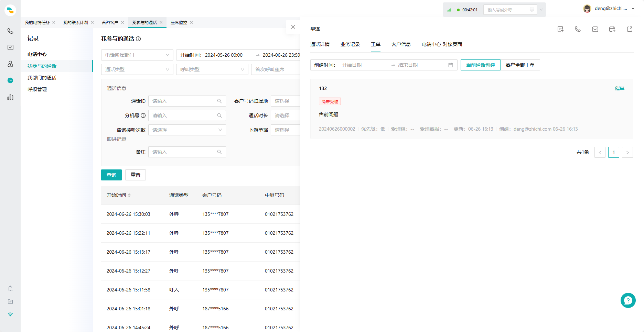Select 当前通话创建 filter option
Screen dimensions: 644x332
coord(481,65)
